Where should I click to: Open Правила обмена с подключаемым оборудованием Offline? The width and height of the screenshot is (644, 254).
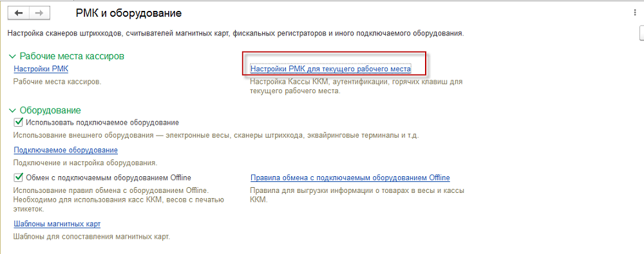pos(350,177)
